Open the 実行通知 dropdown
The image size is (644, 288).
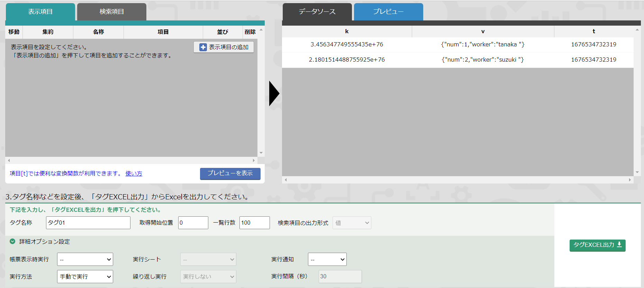[327, 259]
